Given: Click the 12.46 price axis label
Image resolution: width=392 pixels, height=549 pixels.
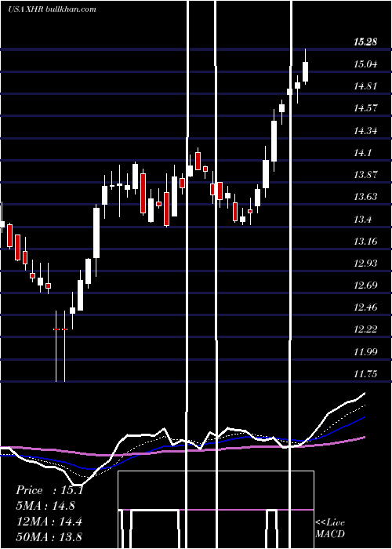Looking at the screenshot, I should [365, 307].
